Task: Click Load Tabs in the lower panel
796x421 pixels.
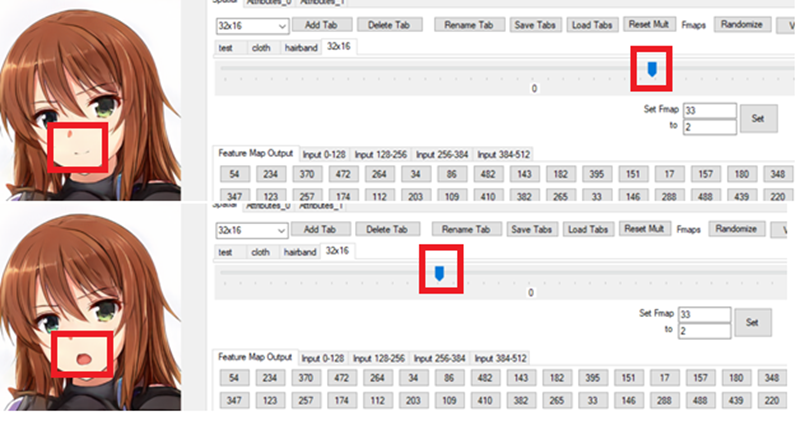Action: 588,230
